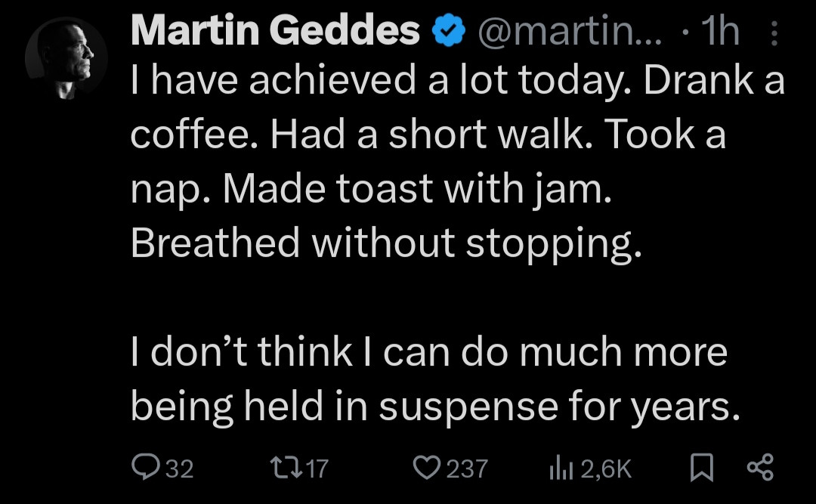Click the @martin… handle
Viewport: 816px width, 504px height.
pos(568,32)
